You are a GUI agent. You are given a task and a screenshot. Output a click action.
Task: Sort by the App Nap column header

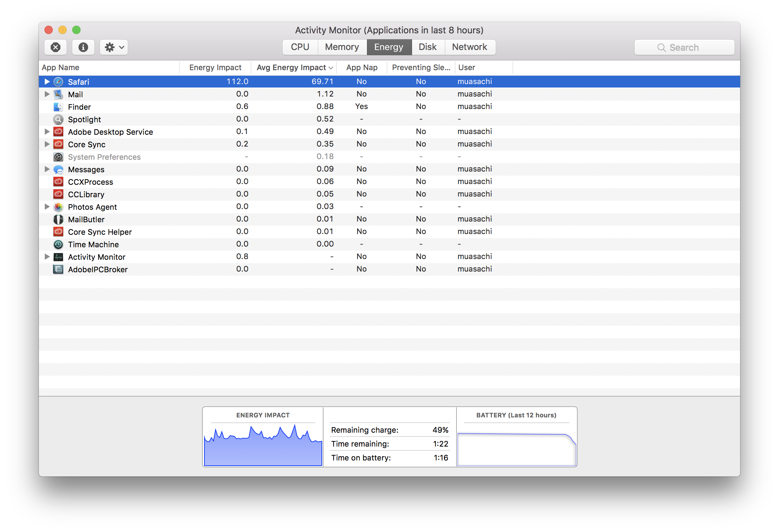click(x=362, y=68)
